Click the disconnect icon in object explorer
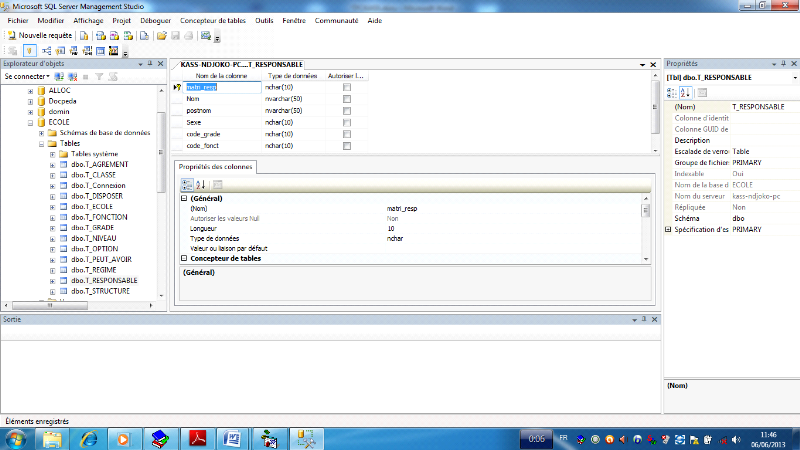800x450 pixels. click(73, 76)
